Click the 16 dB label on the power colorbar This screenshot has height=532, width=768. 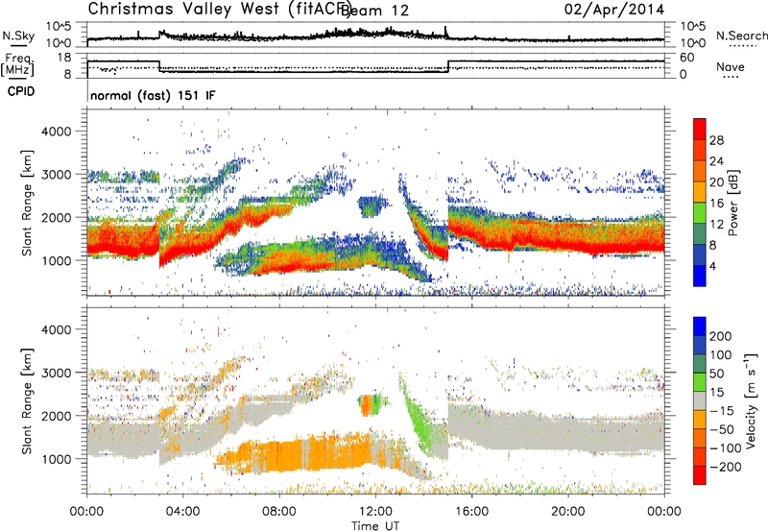point(716,203)
